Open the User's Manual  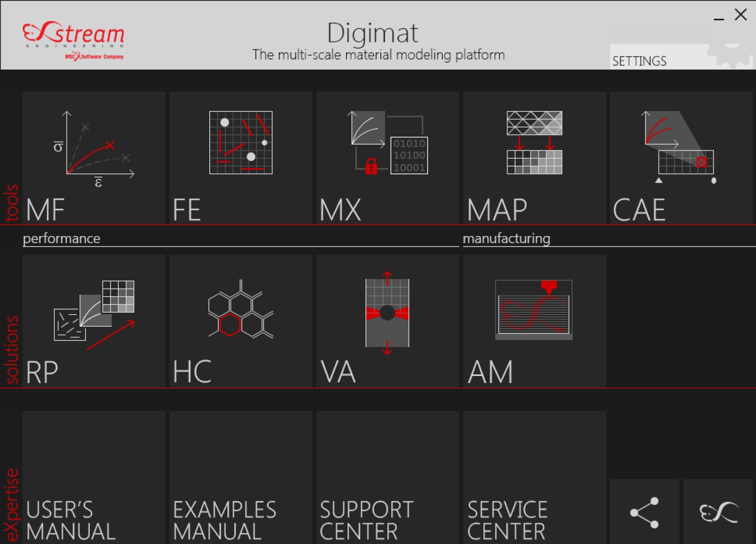pyautogui.click(x=94, y=477)
